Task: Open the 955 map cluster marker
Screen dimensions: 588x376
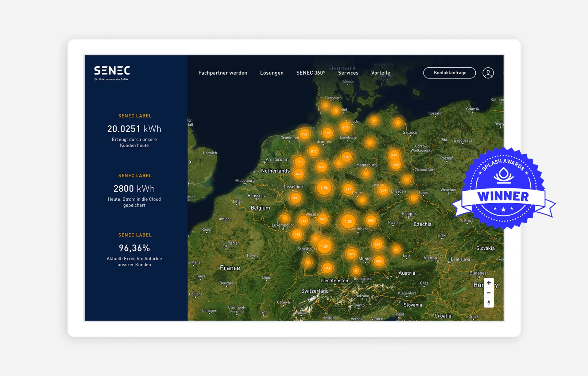Action: [371, 220]
